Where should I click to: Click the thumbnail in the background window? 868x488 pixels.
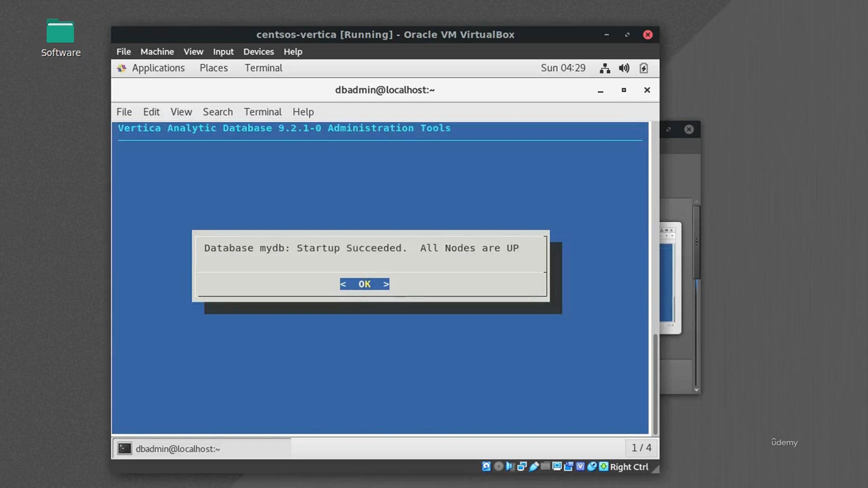click(670, 278)
